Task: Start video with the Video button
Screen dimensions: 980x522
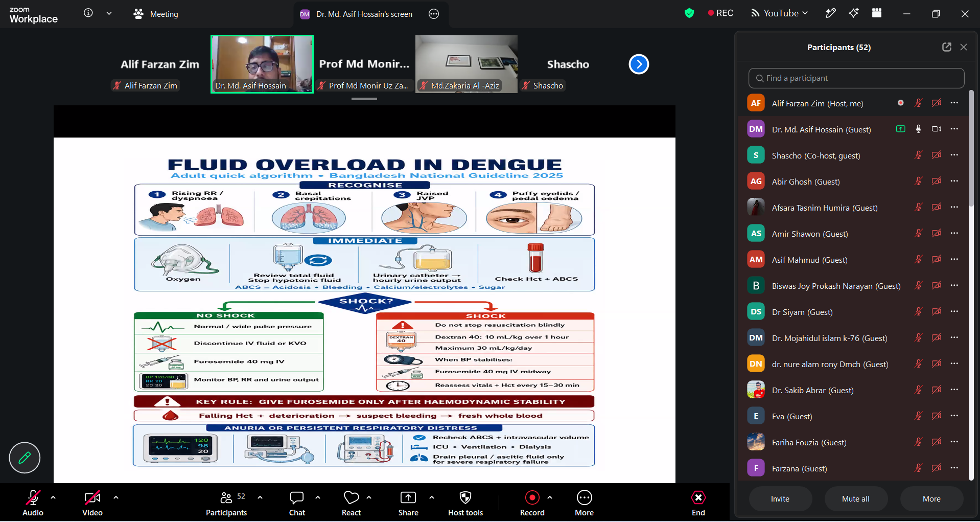Action: pyautogui.click(x=92, y=503)
